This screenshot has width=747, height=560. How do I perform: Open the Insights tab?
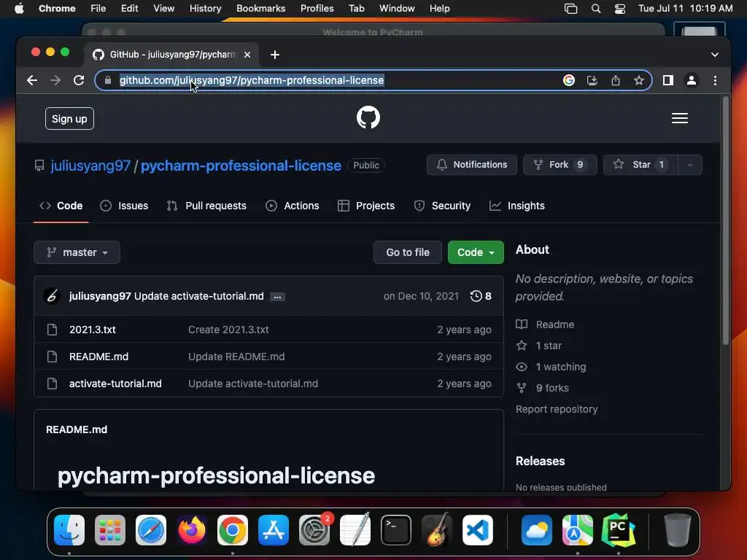pyautogui.click(x=517, y=206)
